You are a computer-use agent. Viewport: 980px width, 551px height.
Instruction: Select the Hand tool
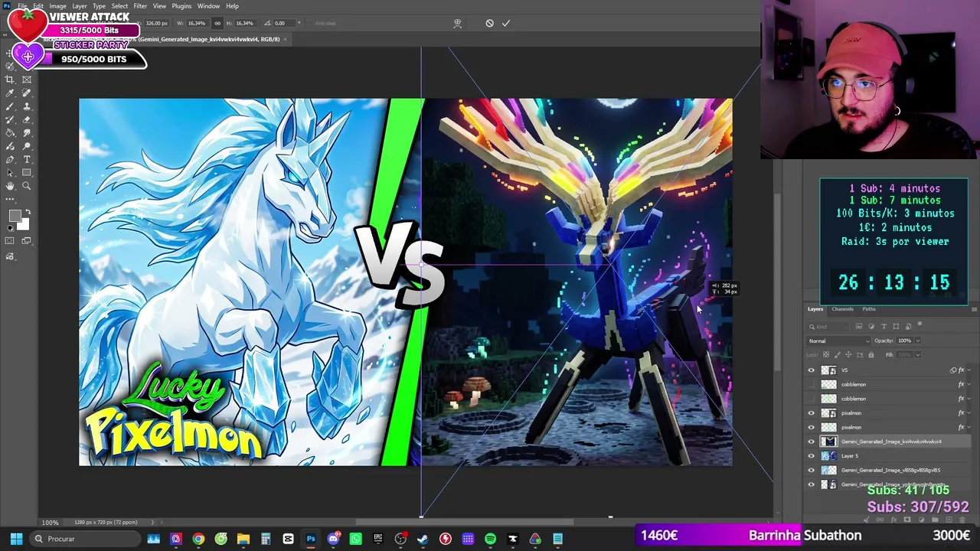click(10, 186)
